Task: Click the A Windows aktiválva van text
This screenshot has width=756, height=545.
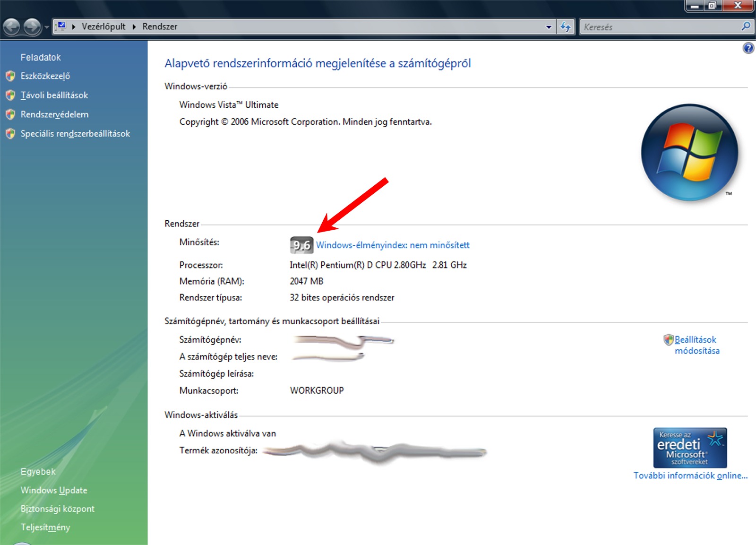Action: coord(227,433)
